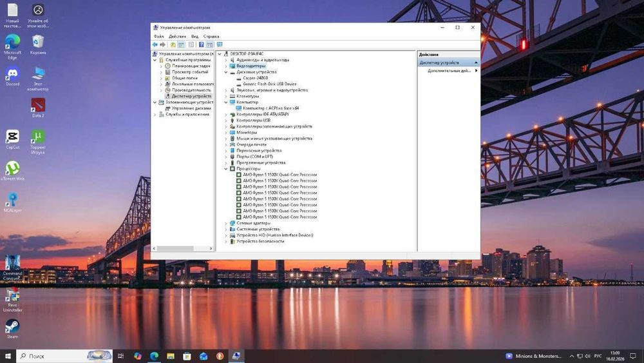Collapse the Процессоры device category
The image size is (644, 363).
coord(225,169)
